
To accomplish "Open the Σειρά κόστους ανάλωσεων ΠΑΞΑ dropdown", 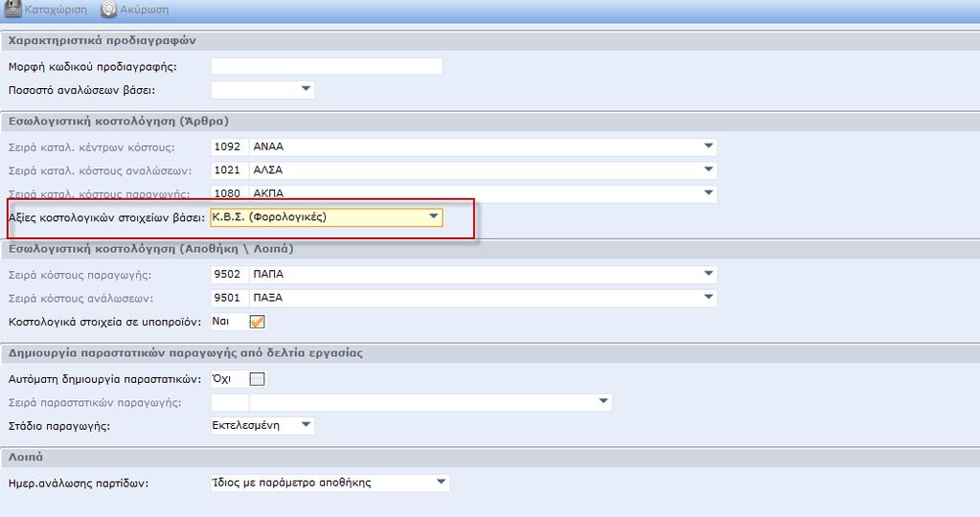I will [708, 297].
